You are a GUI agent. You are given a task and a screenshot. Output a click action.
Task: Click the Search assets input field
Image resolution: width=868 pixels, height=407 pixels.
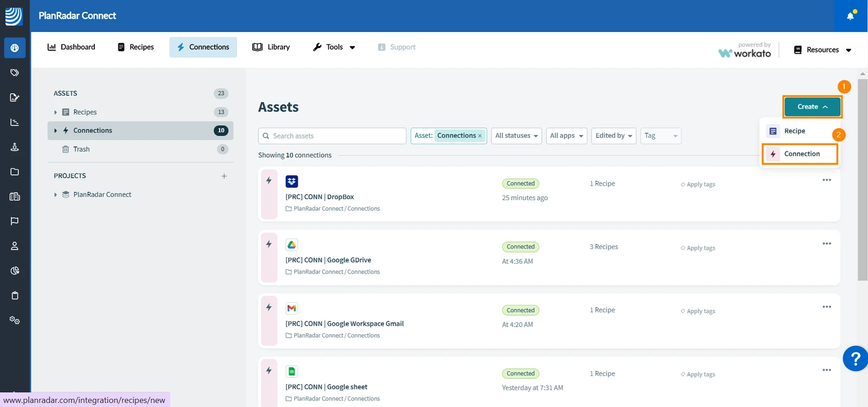(x=332, y=136)
